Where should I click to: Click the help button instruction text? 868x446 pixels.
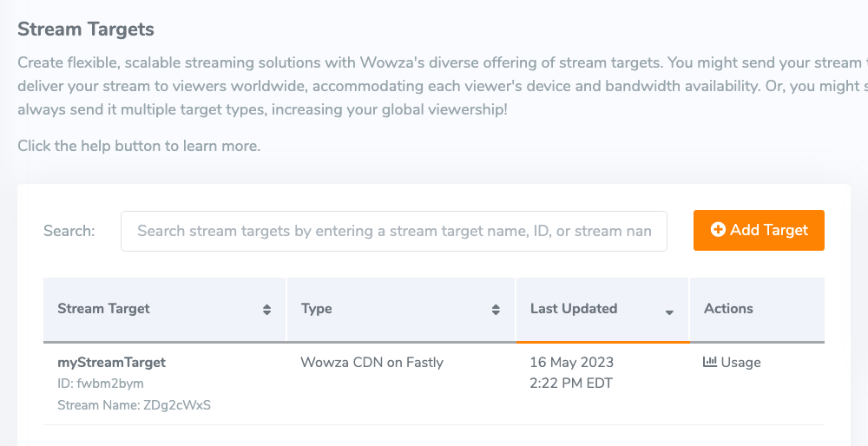click(x=139, y=146)
